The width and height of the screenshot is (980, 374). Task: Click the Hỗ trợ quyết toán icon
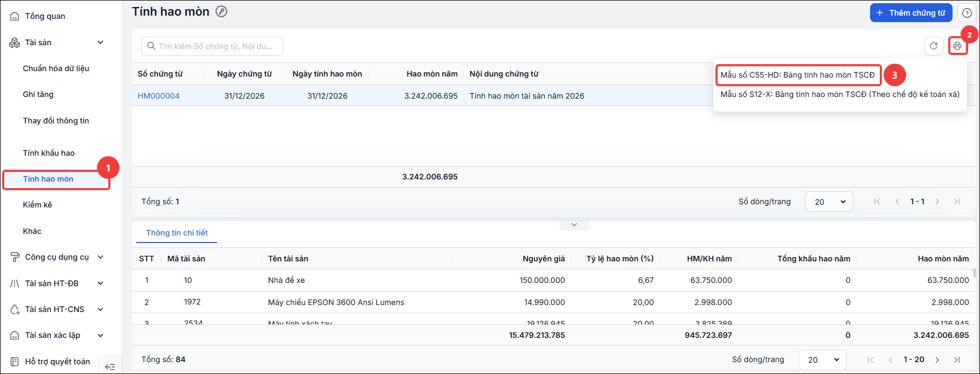click(x=15, y=362)
